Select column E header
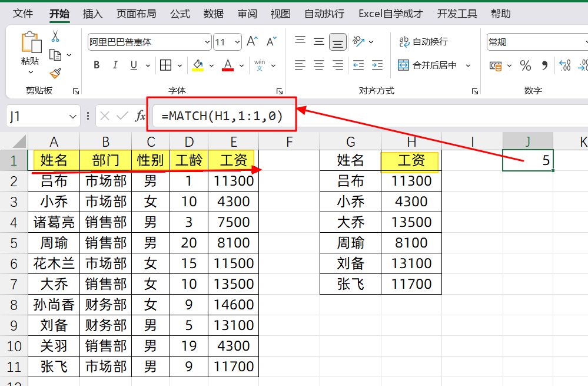588x386 pixels. tap(233, 141)
